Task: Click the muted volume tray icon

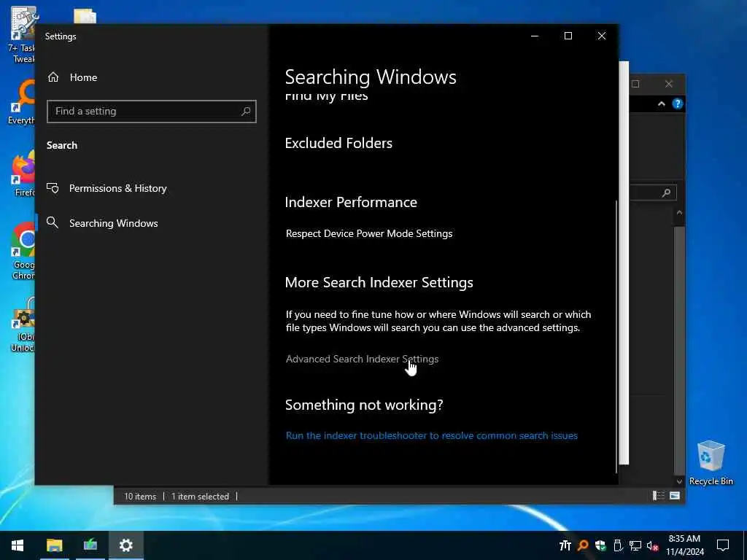Action: click(653, 545)
